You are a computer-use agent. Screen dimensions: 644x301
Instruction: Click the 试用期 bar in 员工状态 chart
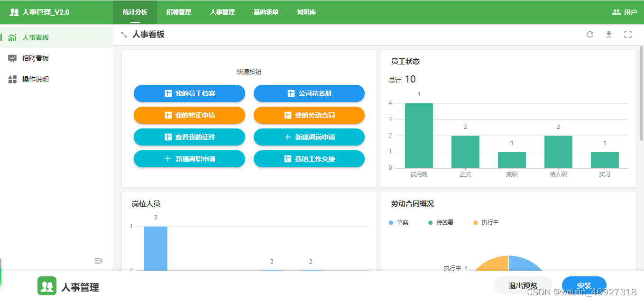tap(419, 136)
